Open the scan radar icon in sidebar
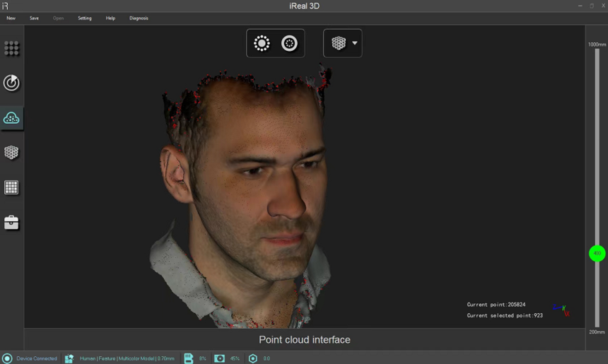The height and width of the screenshot is (364, 608). point(11,83)
